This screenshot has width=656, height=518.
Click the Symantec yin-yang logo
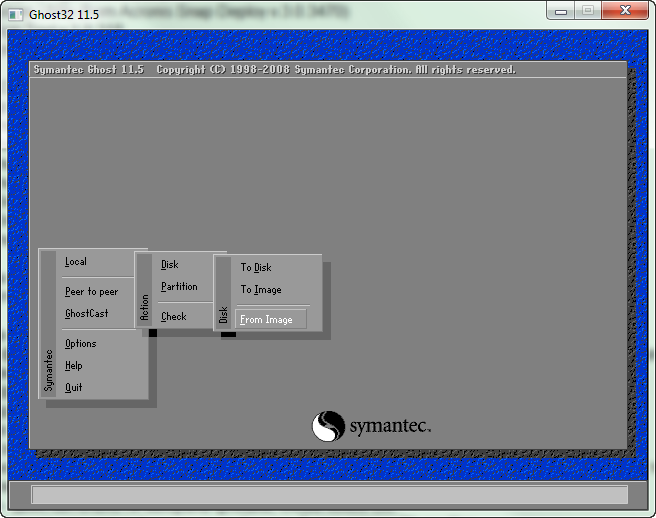coord(328,427)
